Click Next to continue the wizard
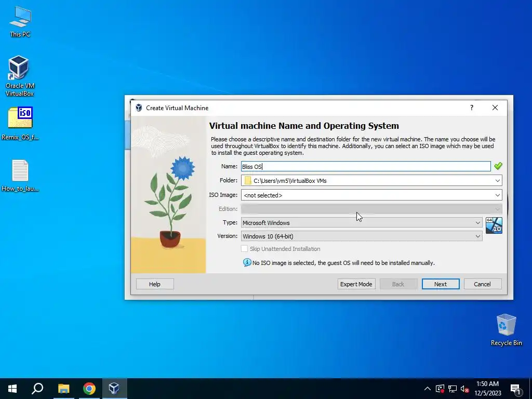The image size is (532, 399). (x=441, y=284)
